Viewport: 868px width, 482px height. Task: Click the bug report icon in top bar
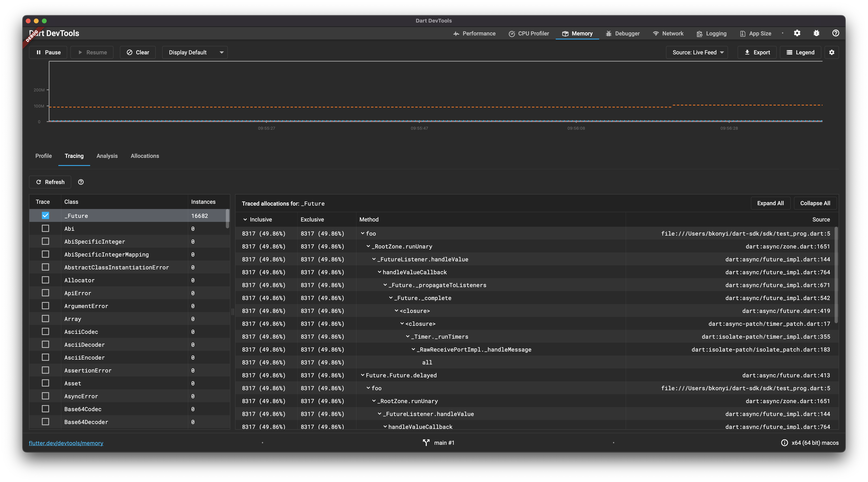tap(816, 33)
